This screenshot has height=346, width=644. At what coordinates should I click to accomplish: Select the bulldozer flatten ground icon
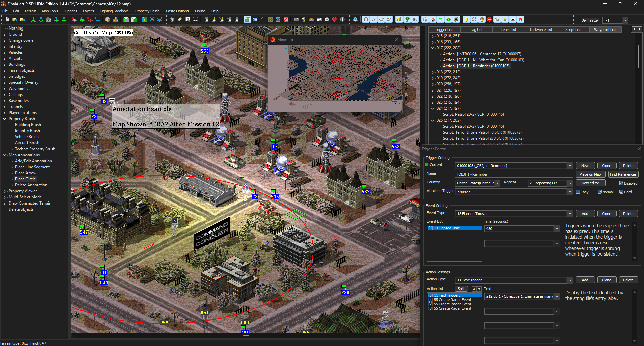point(49,20)
